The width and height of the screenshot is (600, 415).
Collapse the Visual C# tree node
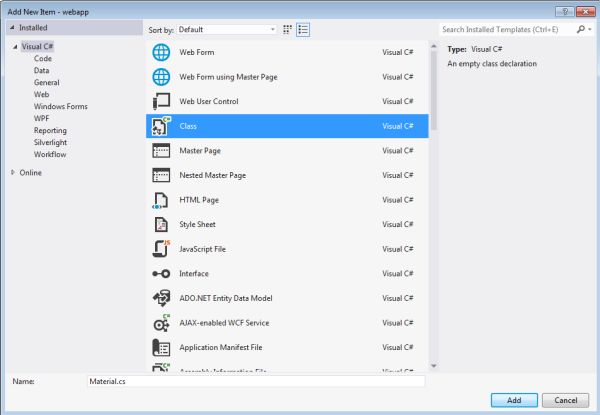pyautogui.click(x=15, y=47)
